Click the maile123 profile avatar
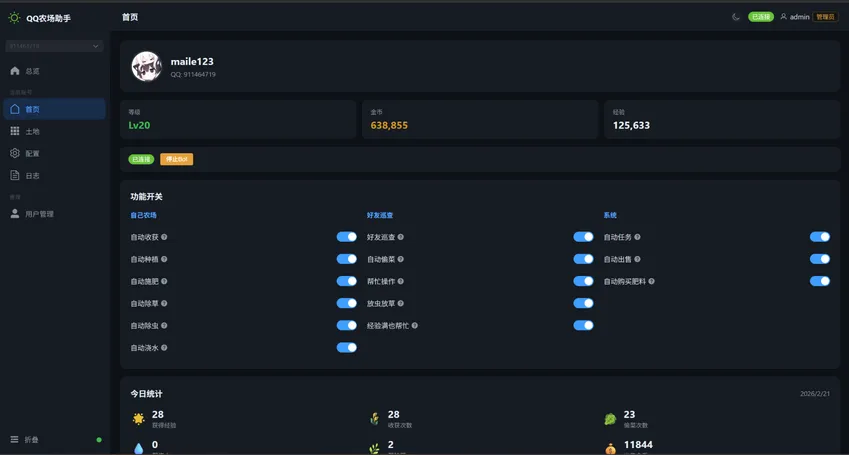This screenshot has height=455, width=849. coord(147,67)
